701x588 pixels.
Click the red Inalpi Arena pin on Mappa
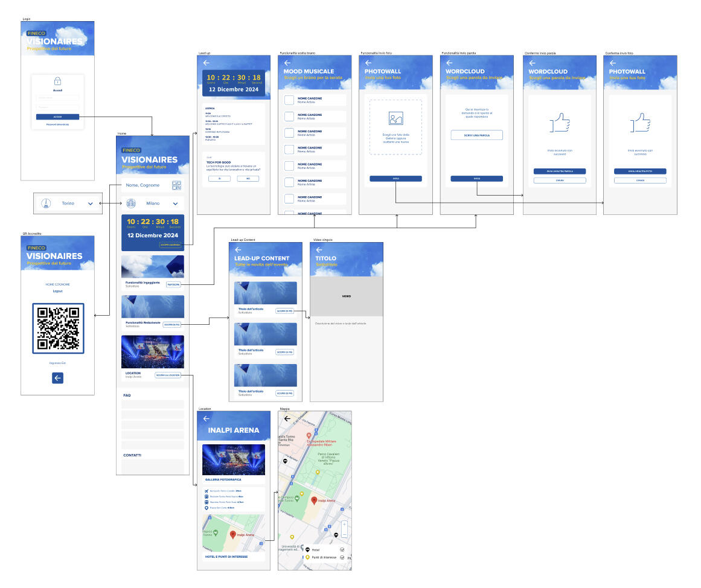coord(313,499)
